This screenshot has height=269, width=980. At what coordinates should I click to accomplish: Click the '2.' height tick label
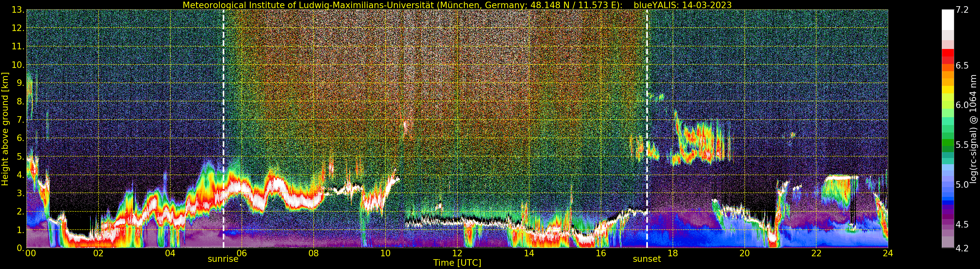click(20, 211)
